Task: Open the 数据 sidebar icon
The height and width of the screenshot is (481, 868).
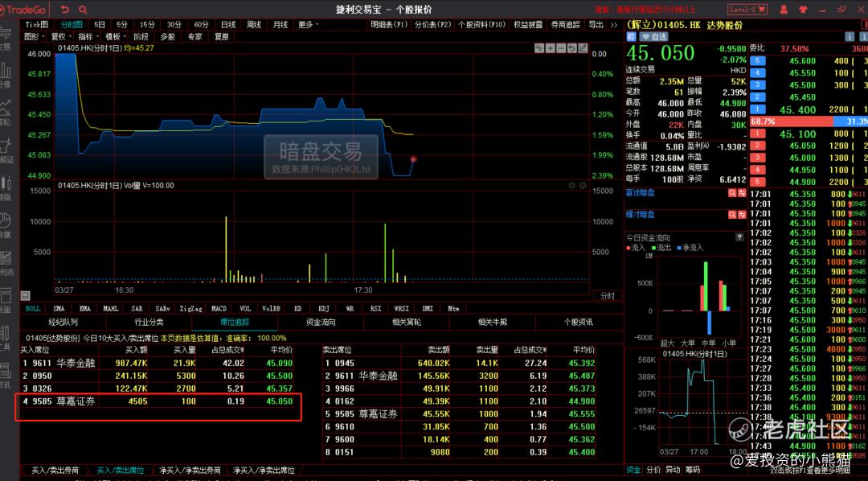Action: coord(6,224)
